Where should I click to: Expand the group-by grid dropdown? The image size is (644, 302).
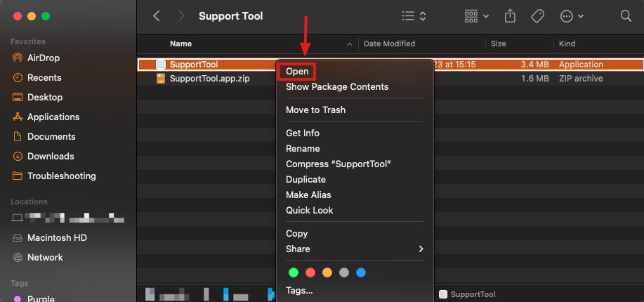click(477, 15)
